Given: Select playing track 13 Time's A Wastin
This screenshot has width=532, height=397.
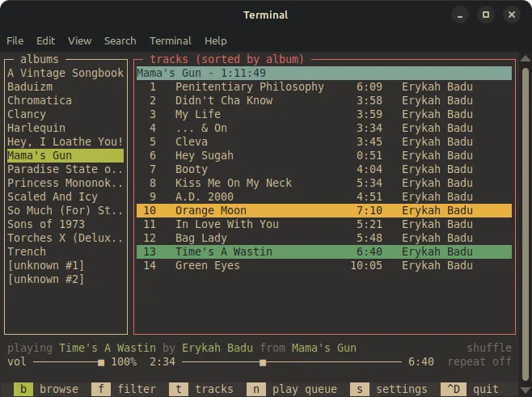Looking at the screenshot, I should tap(324, 251).
